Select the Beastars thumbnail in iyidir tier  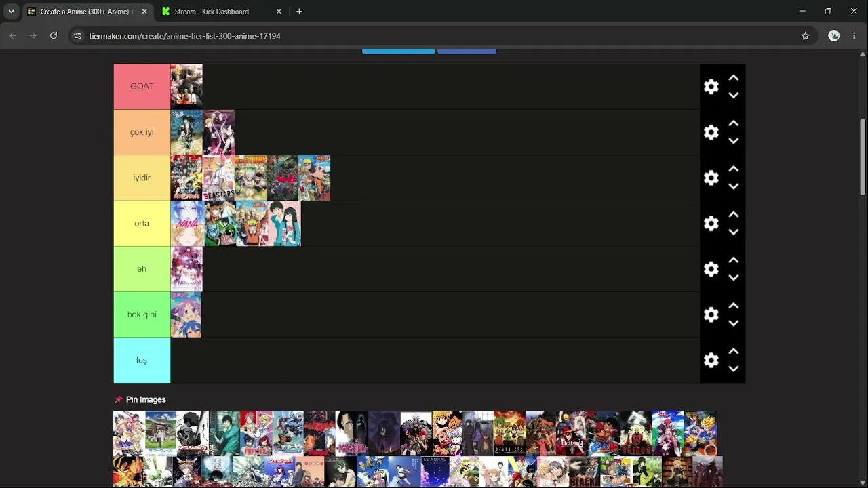pos(218,178)
